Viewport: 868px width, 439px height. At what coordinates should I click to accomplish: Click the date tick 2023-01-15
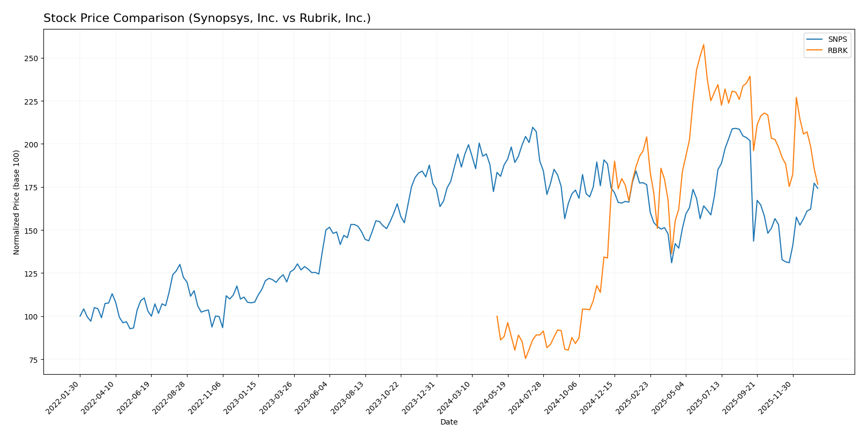point(241,398)
